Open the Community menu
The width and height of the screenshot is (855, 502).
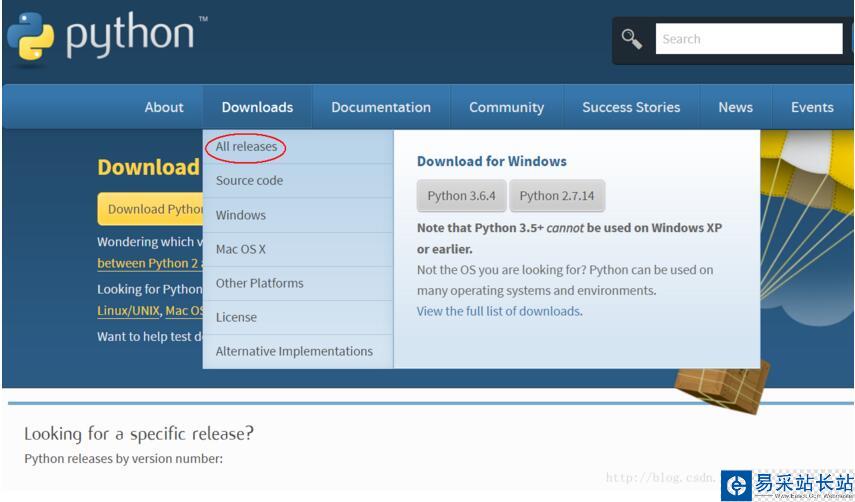click(x=507, y=107)
